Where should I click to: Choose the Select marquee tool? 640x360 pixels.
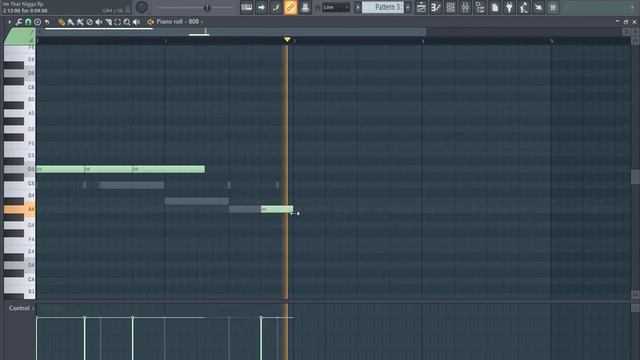click(x=118, y=22)
